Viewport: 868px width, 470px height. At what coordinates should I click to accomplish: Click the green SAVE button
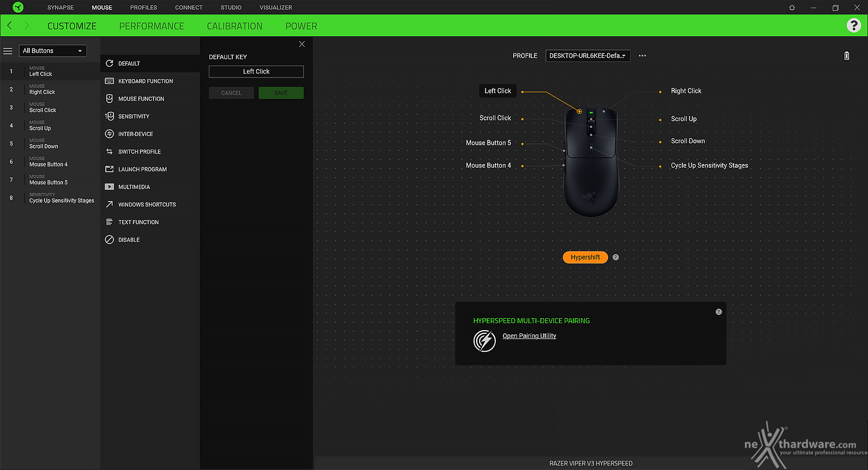(x=281, y=93)
